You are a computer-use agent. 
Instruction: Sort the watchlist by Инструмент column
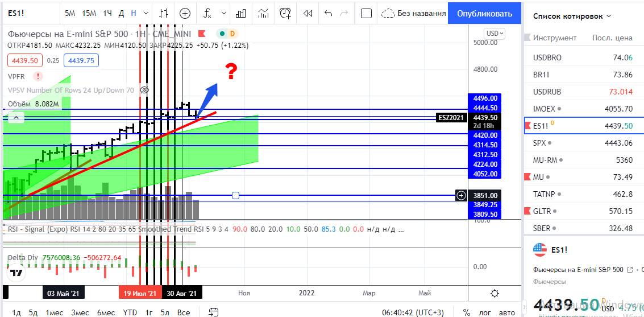555,38
